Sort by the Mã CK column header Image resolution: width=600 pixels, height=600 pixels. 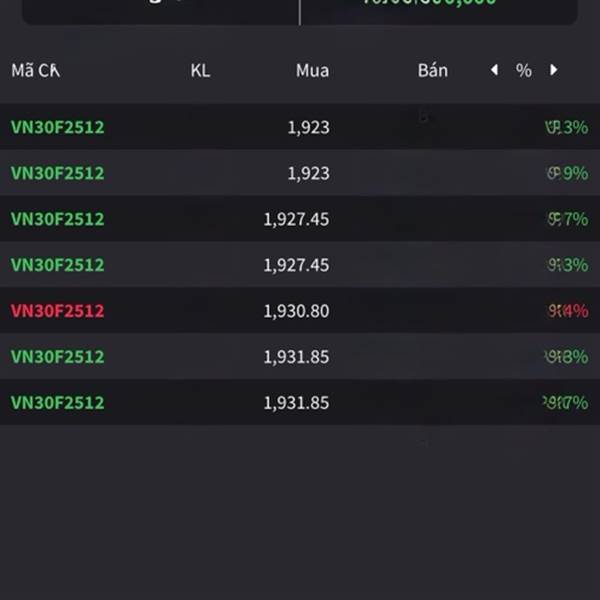click(x=36, y=70)
